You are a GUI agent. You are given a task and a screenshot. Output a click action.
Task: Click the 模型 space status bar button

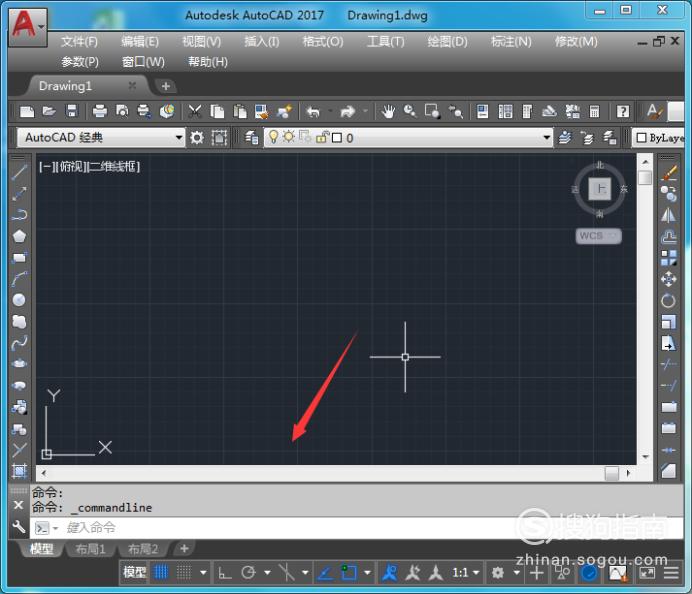(x=134, y=573)
